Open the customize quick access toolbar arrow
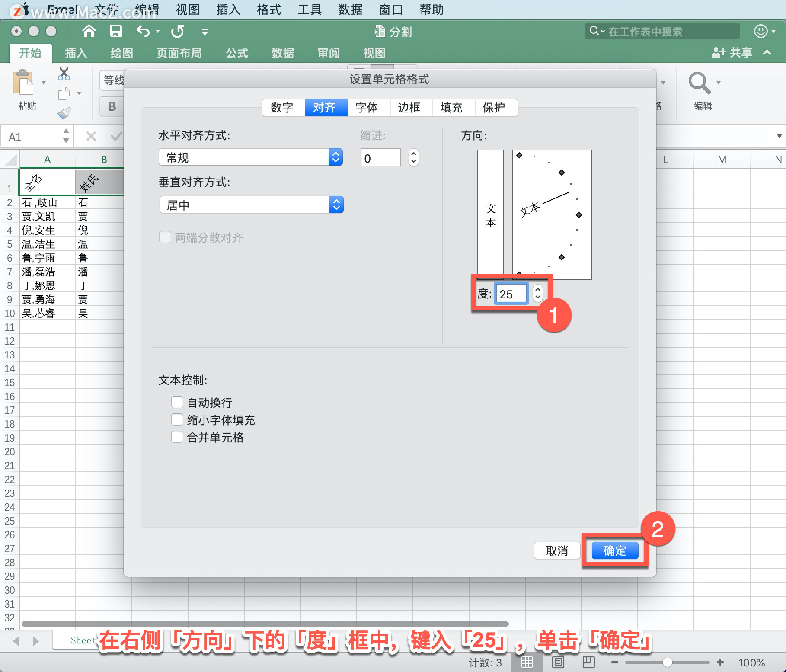 [205, 32]
